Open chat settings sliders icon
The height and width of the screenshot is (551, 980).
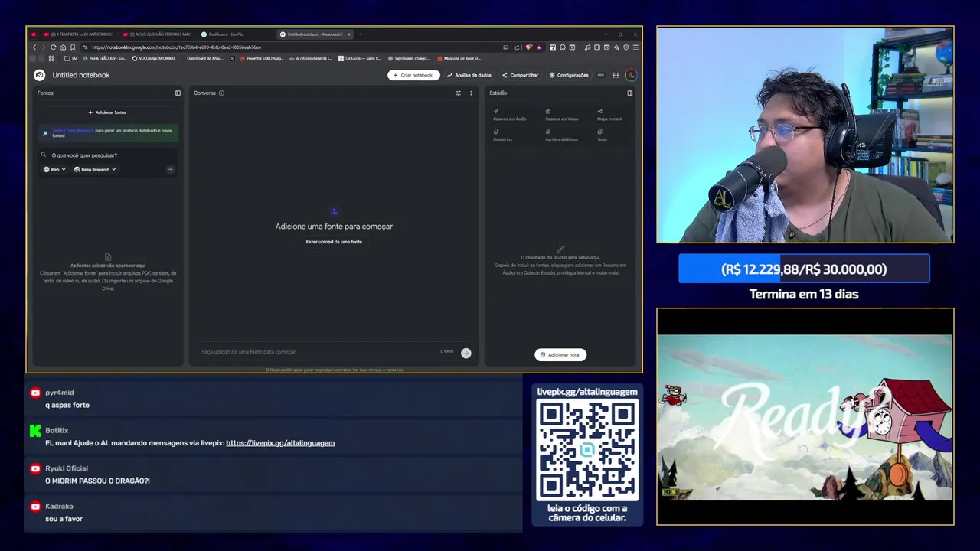point(459,93)
